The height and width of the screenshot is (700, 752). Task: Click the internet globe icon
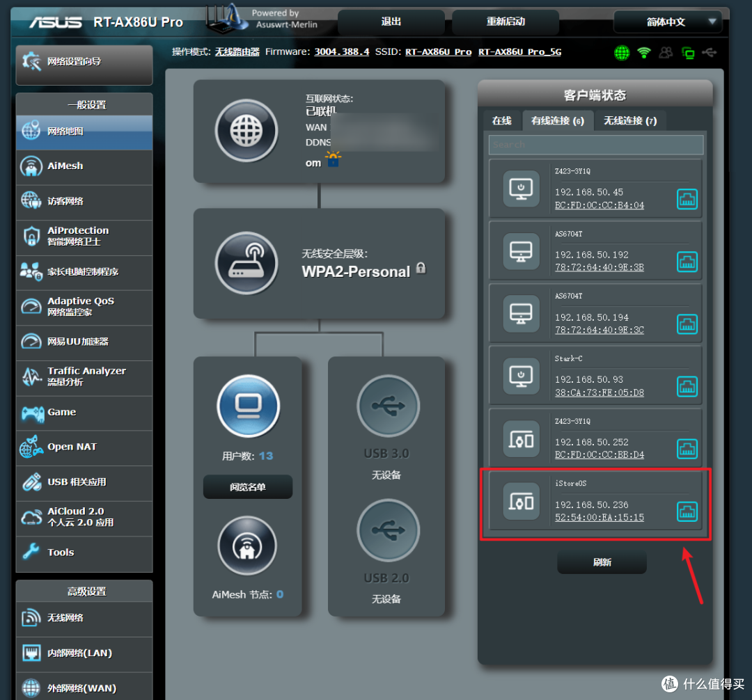[x=246, y=130]
